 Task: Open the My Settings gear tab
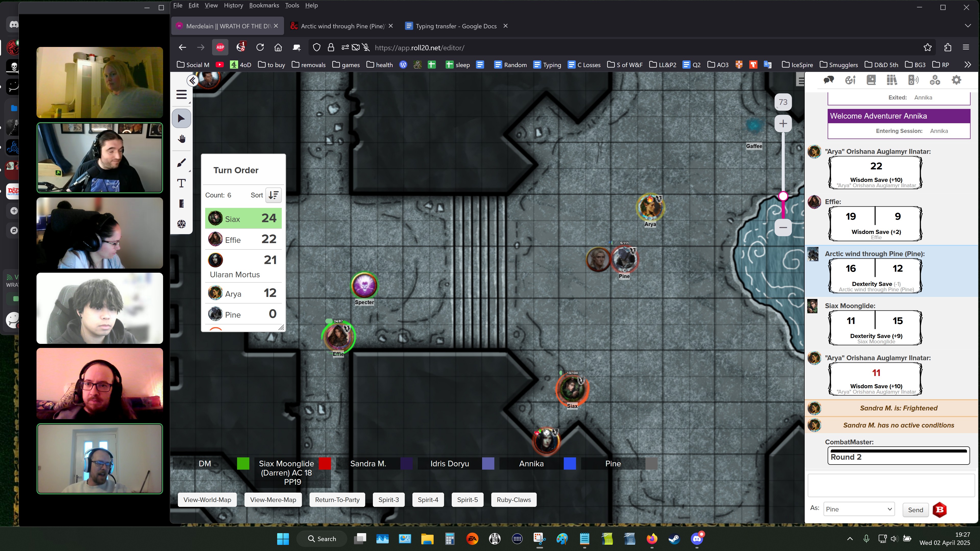(x=956, y=80)
